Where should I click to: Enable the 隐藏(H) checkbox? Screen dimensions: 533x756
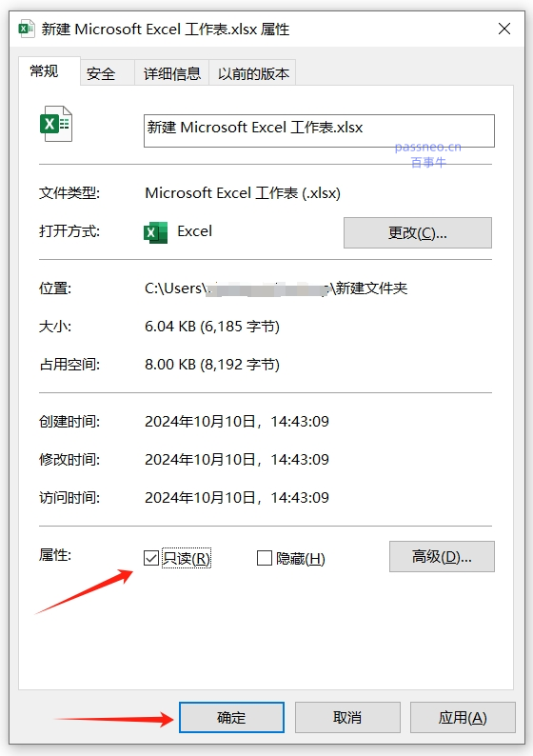(264, 558)
